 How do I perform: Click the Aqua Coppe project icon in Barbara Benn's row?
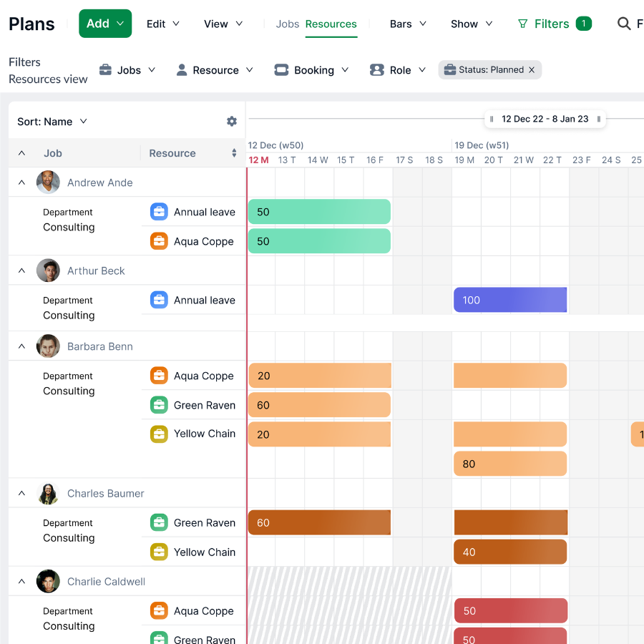(158, 375)
